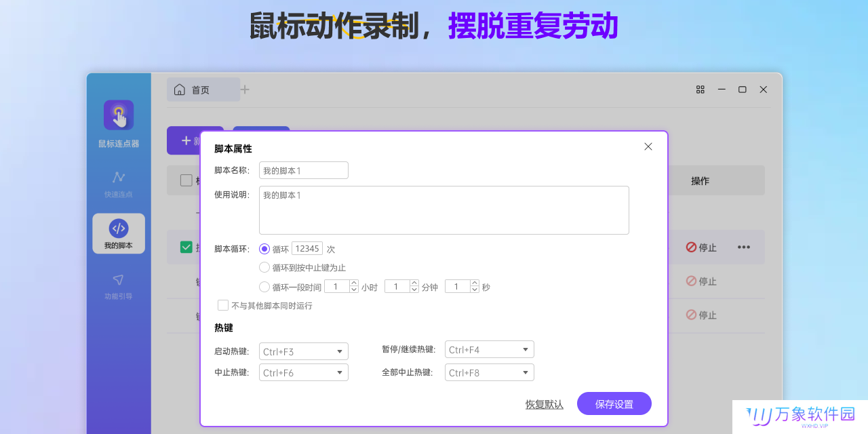
Task: Close the 脚本属性 dialog
Action: [648, 146]
